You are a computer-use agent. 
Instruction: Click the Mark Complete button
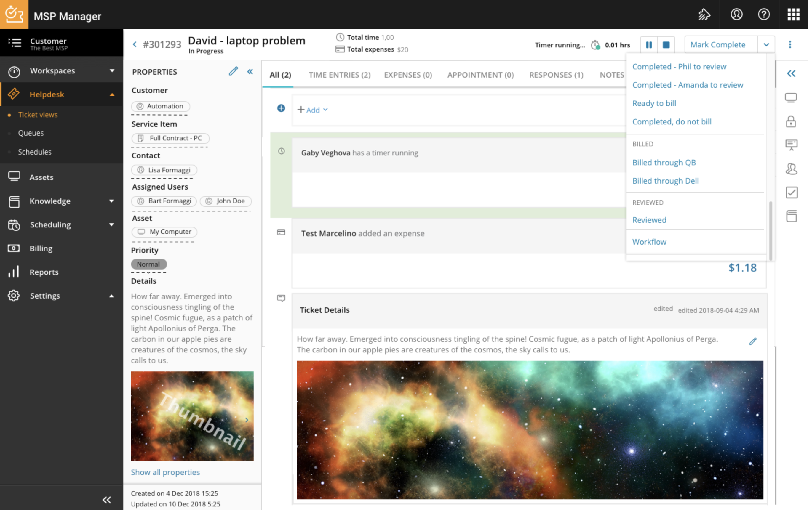click(x=721, y=44)
